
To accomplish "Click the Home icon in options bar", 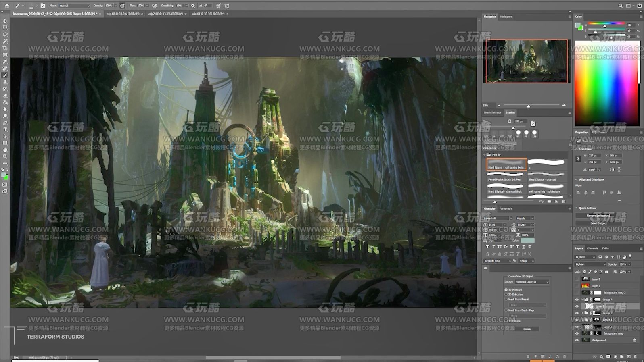I will pyautogui.click(x=7, y=6).
